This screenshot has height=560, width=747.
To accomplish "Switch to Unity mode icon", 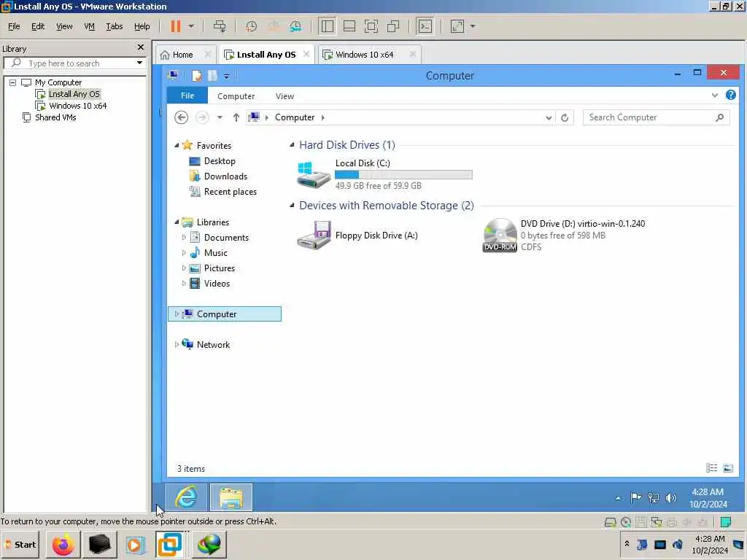I will tap(393, 26).
